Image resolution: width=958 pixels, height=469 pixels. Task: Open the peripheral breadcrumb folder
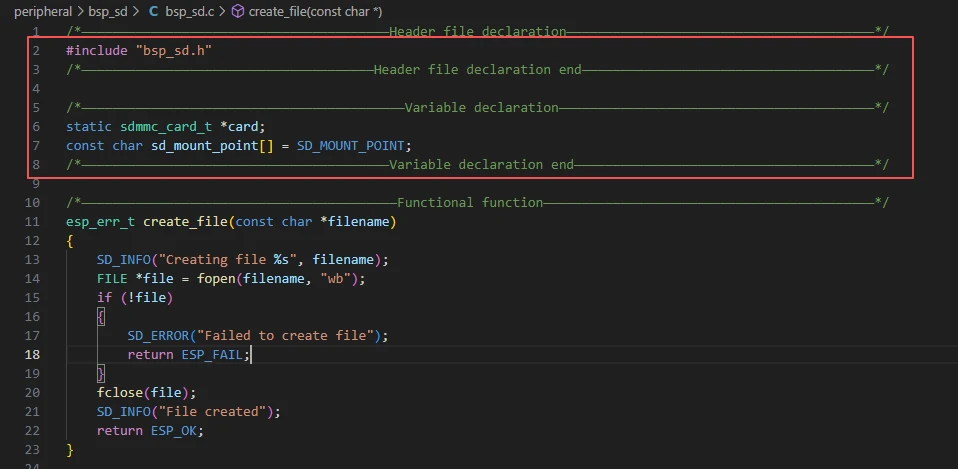pyautogui.click(x=42, y=11)
